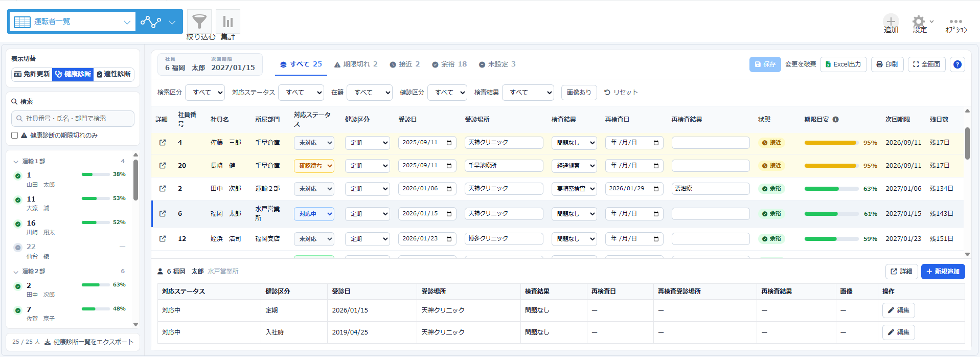Viewport: 980px width, 357px height.
Task: Toggle the 画像あり filter button
Action: (x=579, y=93)
